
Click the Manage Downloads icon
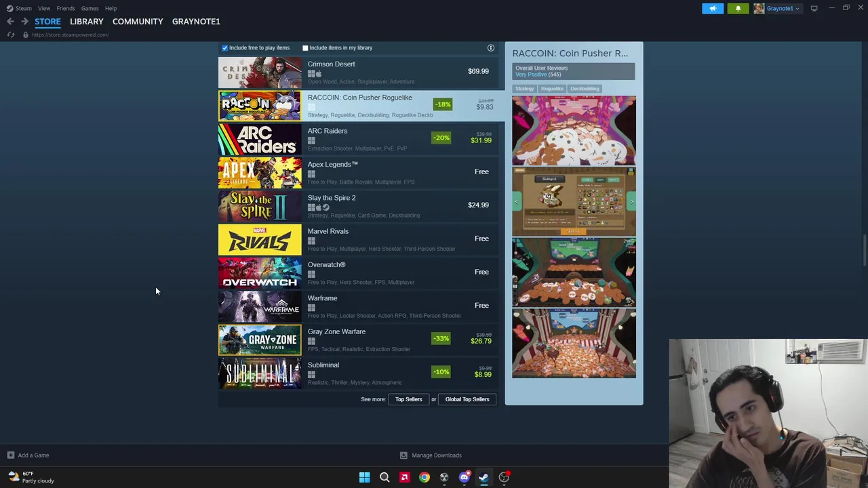[403, 455]
